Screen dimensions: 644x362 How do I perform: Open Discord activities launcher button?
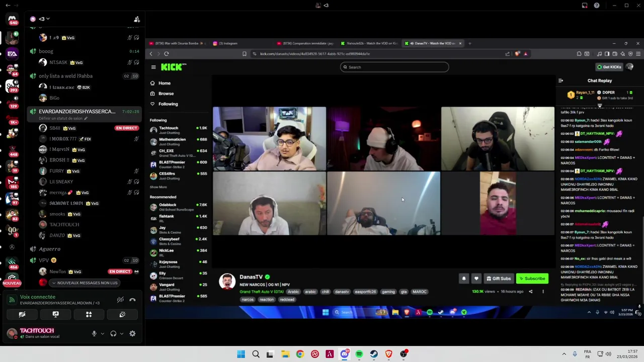pyautogui.click(x=89, y=314)
